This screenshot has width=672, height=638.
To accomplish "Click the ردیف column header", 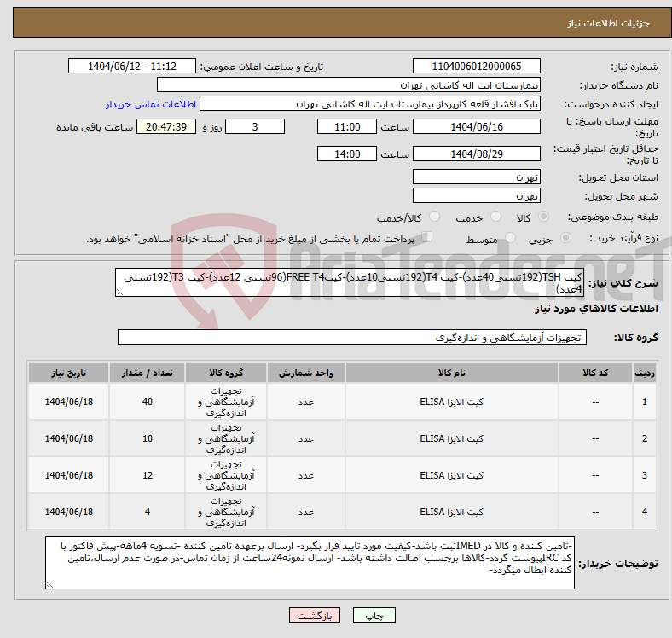I will point(644,373).
